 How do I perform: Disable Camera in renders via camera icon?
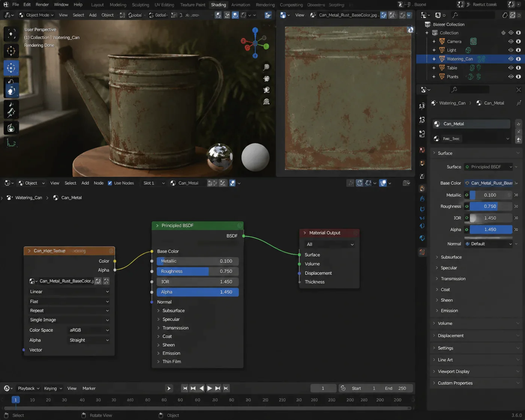(x=519, y=42)
